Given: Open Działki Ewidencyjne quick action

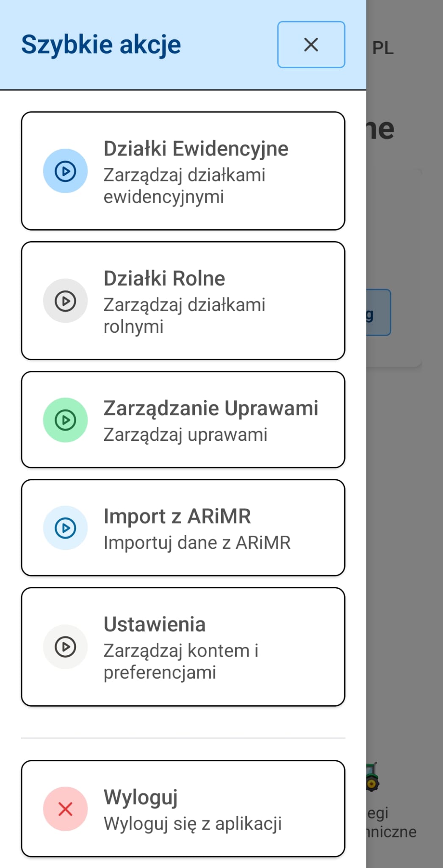Looking at the screenshot, I should click(x=183, y=170).
